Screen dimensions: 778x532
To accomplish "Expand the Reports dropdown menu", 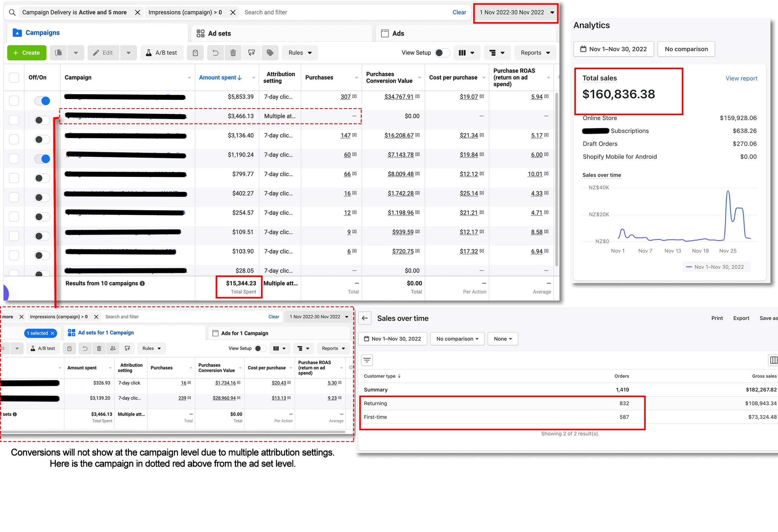I will click(535, 52).
